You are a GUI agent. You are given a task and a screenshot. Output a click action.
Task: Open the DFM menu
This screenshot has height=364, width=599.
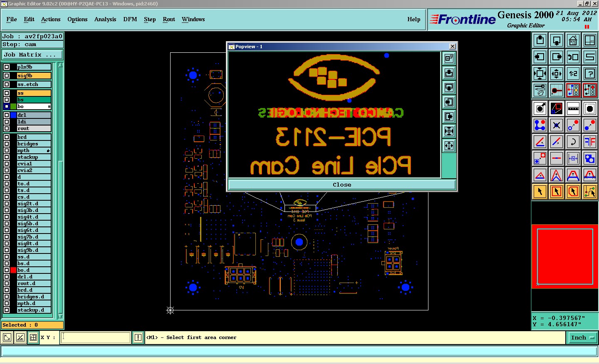click(x=130, y=19)
